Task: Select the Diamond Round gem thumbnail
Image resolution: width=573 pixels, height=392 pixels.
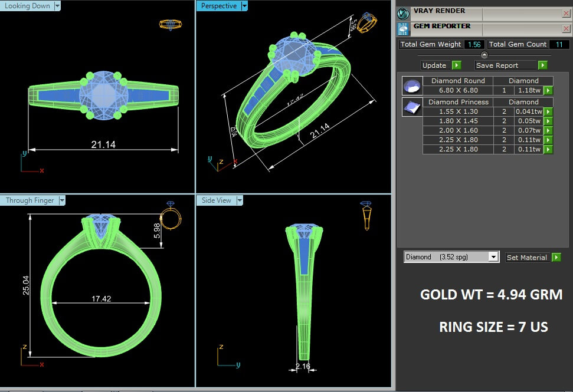Action: click(412, 86)
